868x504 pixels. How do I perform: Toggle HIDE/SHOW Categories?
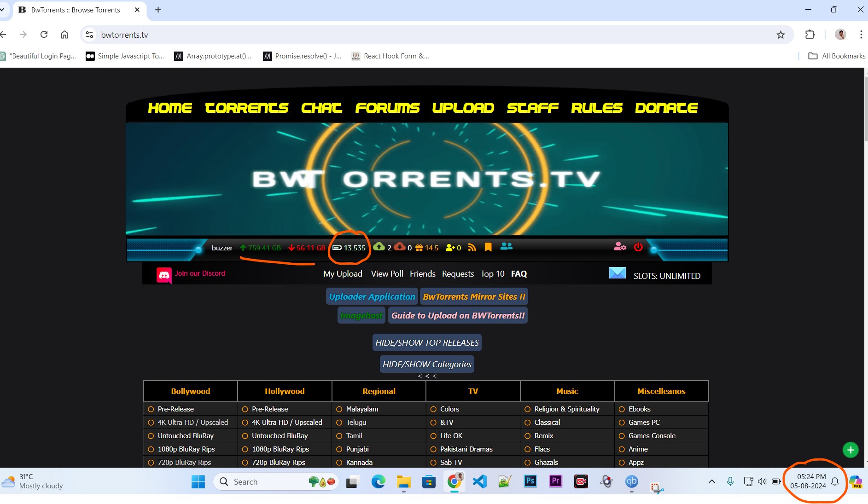[x=427, y=364]
